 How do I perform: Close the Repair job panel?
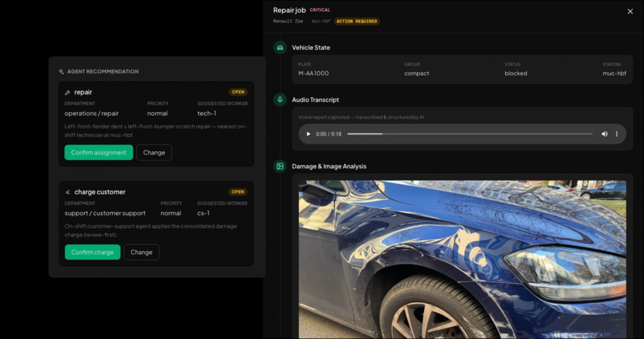click(630, 11)
